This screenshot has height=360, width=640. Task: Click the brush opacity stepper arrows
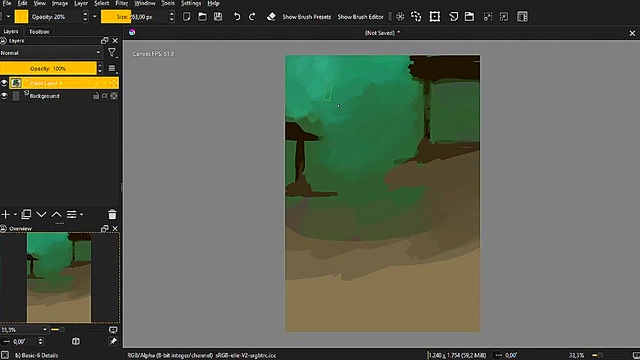coord(85,17)
